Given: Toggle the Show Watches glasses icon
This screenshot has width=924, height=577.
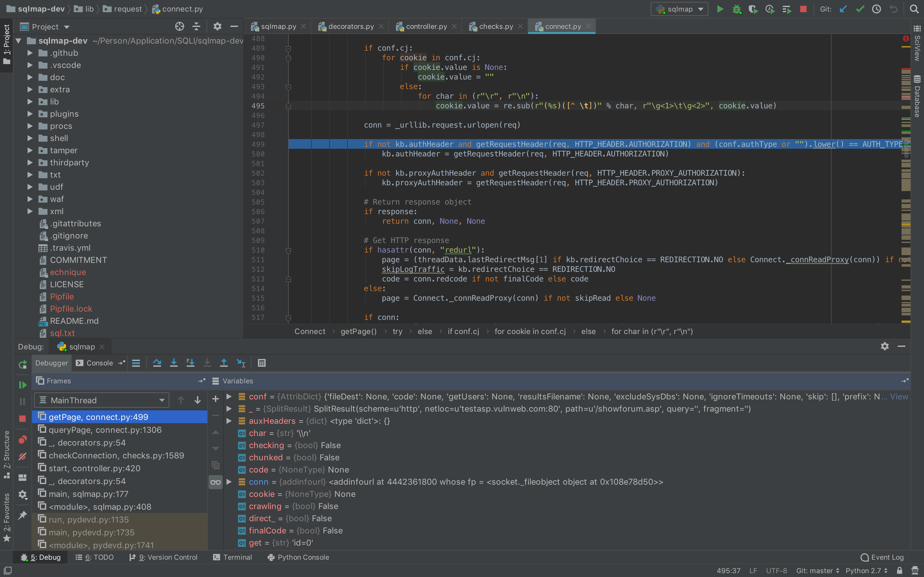Looking at the screenshot, I should (215, 482).
